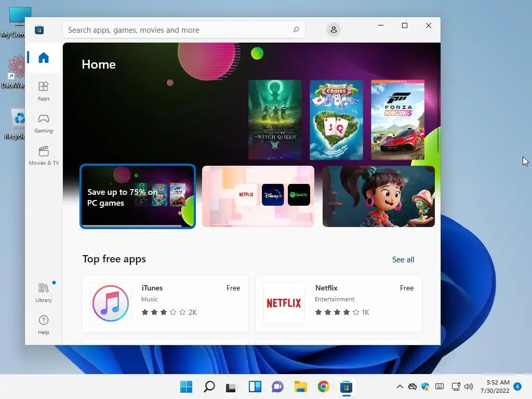Viewport: 532px width, 399px height.
Task: Click the cloud sync tray icon
Action: pyautogui.click(x=412, y=387)
